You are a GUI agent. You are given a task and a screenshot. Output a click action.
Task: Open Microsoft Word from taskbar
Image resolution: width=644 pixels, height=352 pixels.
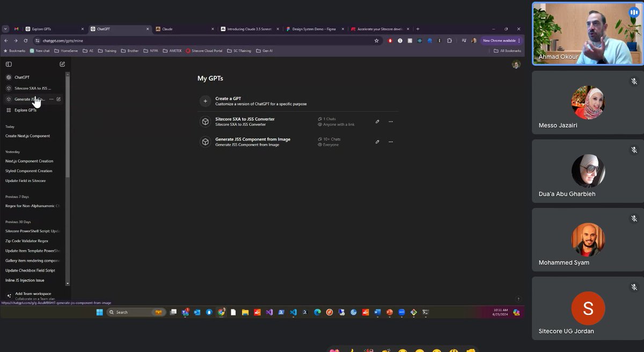point(377,312)
